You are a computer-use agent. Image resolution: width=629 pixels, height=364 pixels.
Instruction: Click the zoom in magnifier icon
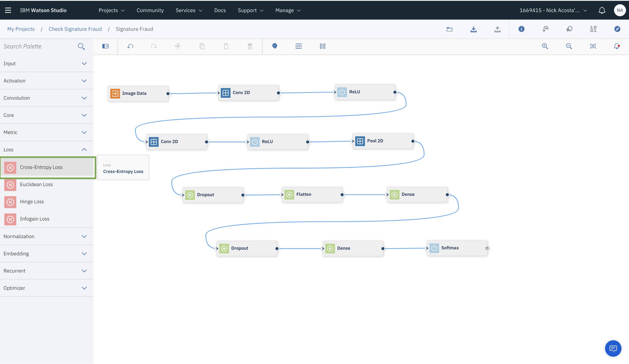545,46
